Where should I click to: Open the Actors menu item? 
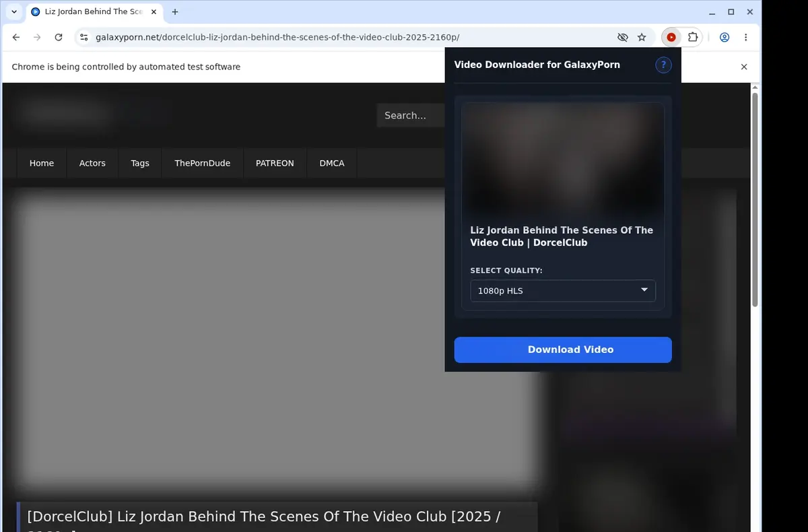(x=92, y=163)
